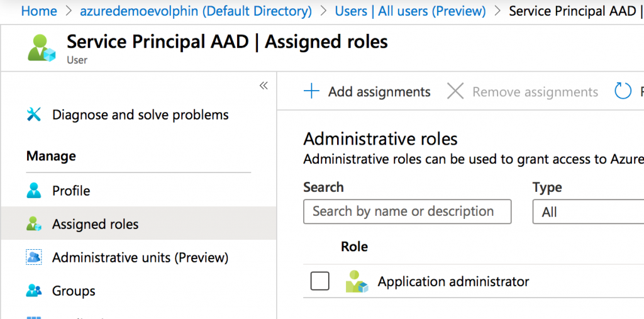
Task: Open the Profile menu item
Action: pos(71,191)
